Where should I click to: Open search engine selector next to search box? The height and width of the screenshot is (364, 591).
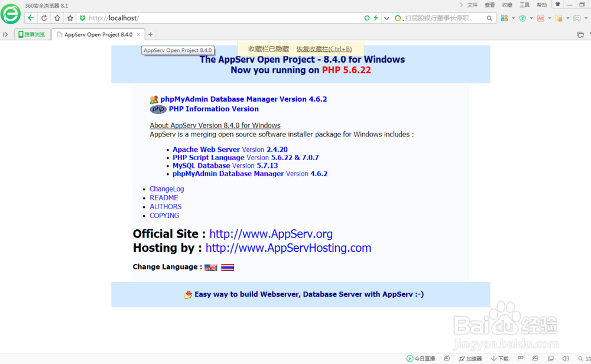coord(398,18)
